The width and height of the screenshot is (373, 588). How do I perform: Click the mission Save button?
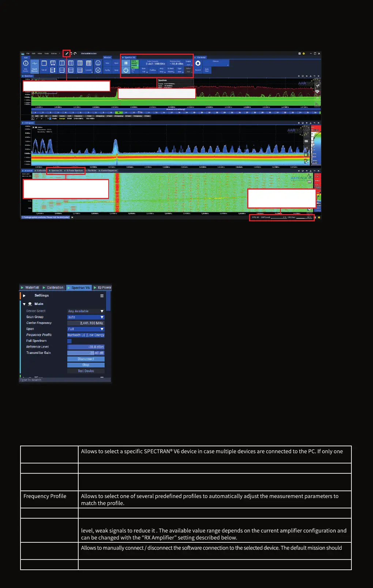coord(116,70)
